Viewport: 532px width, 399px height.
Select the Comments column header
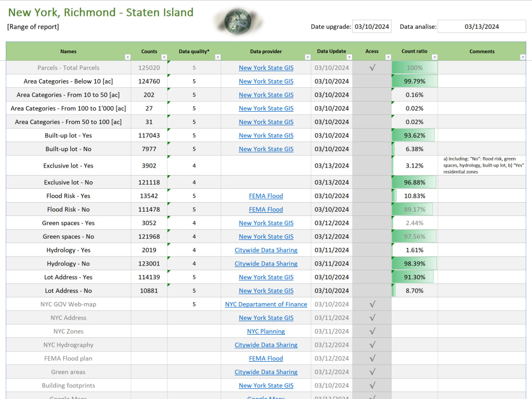[482, 51]
